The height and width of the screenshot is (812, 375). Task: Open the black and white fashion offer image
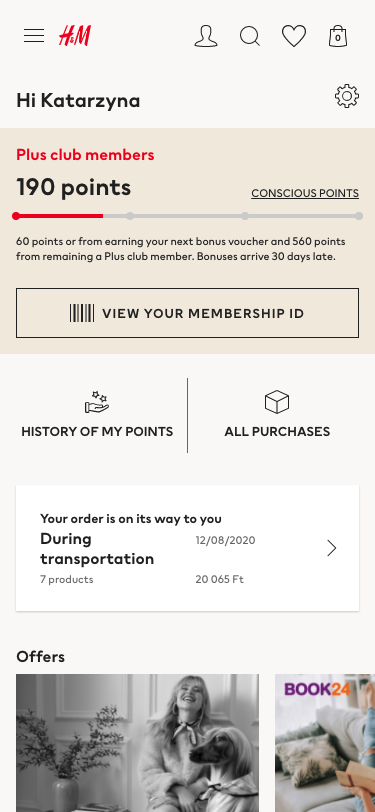[137, 743]
